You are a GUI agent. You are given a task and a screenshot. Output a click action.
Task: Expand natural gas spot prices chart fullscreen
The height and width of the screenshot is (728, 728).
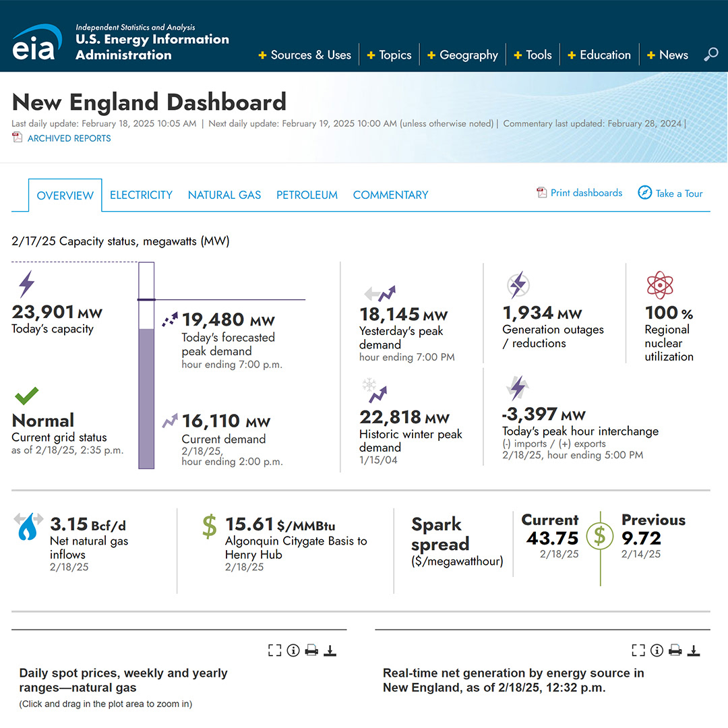[275, 650]
